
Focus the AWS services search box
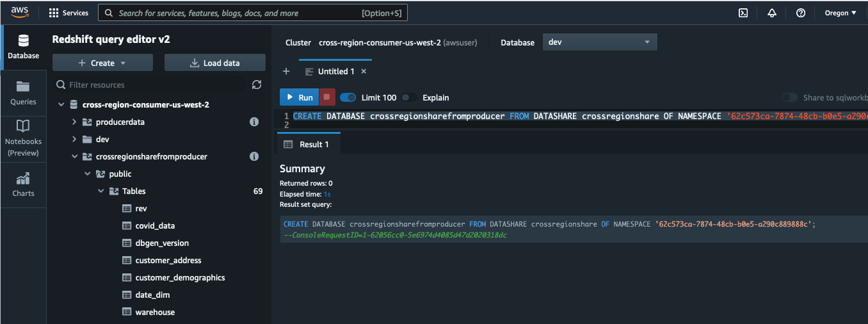click(253, 13)
